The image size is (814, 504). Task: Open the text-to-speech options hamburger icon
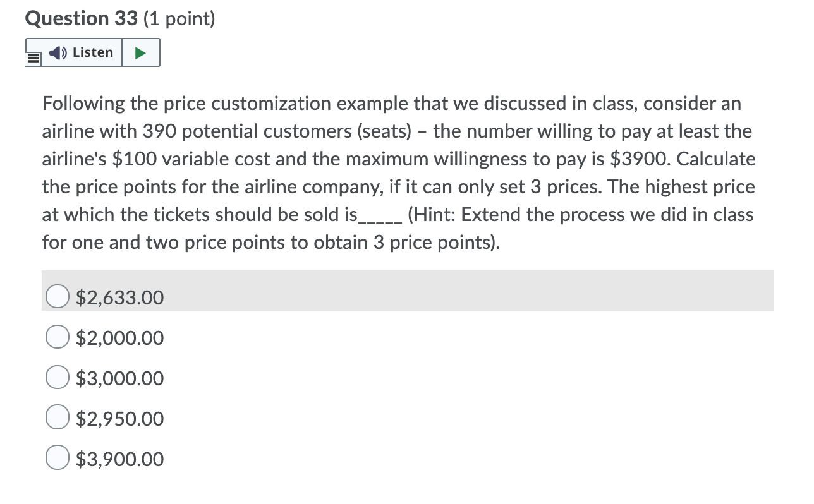(32, 57)
